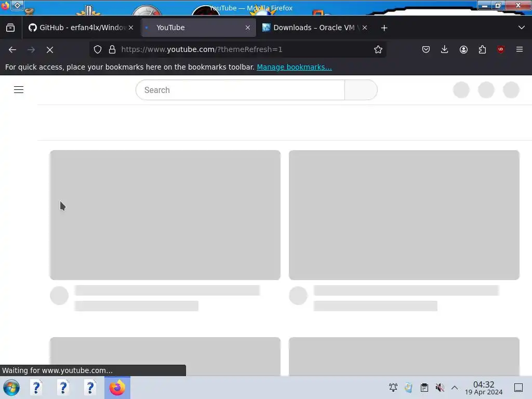
Task: Open a new tab with plus button
Action: click(x=384, y=28)
